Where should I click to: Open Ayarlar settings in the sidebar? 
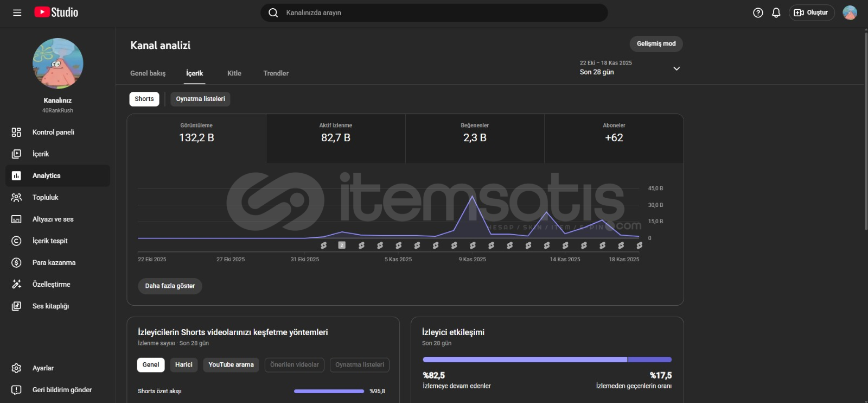tap(43, 368)
